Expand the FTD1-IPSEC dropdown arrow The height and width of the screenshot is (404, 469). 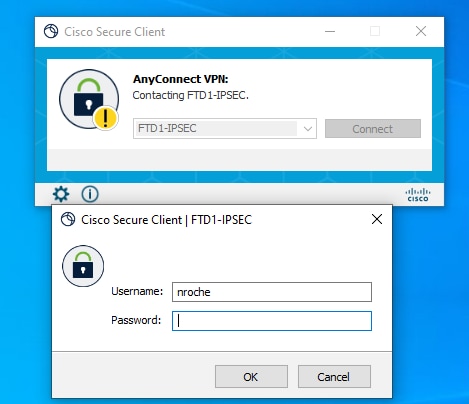[308, 128]
